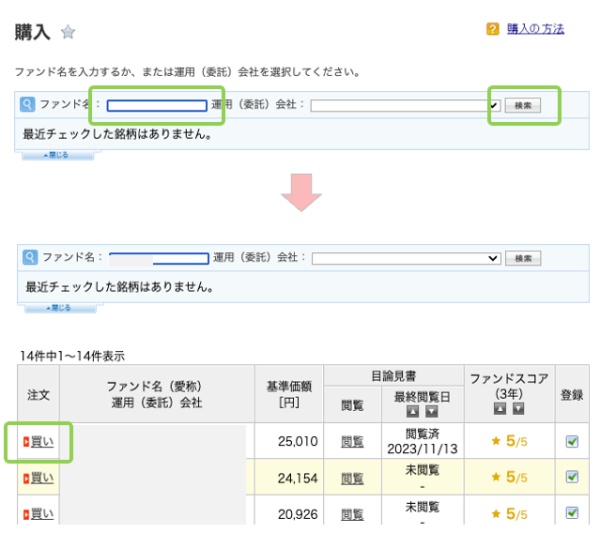Image resolution: width=600 pixels, height=533 pixels.
Task: Click magnifier icon in the lower search bar
Action: (x=28, y=257)
